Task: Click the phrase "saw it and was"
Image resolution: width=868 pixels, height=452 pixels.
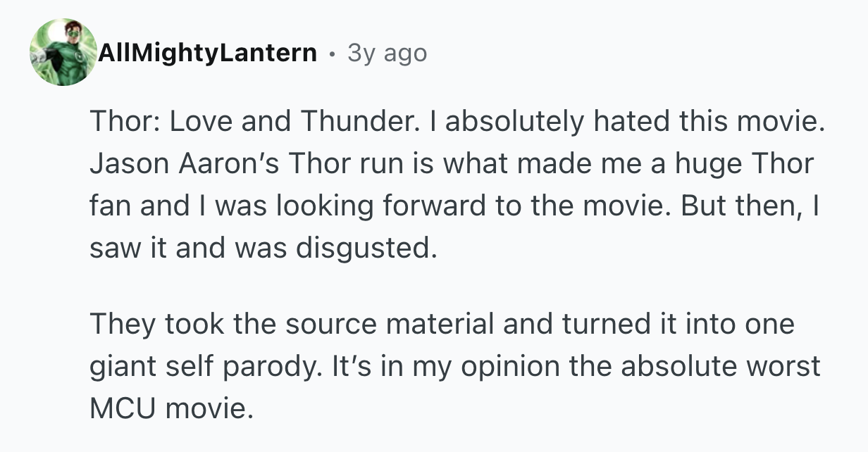Action: tap(185, 249)
